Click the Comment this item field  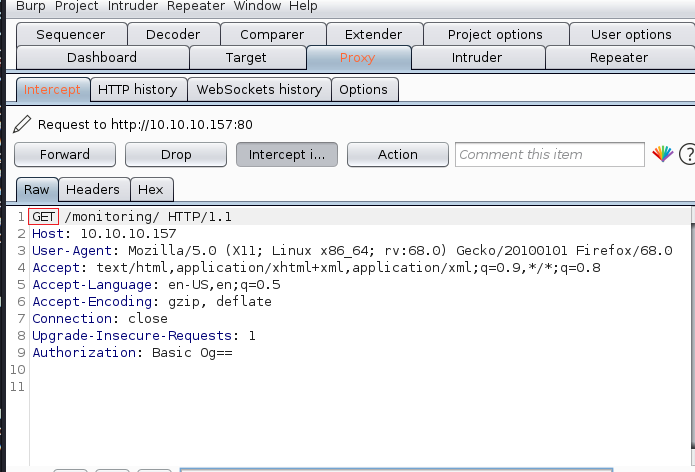pos(550,154)
